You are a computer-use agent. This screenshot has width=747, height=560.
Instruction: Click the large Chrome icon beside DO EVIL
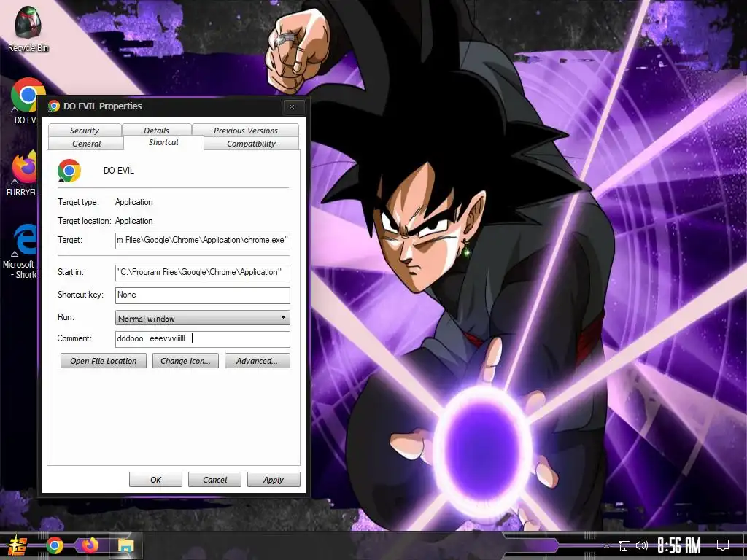69,171
